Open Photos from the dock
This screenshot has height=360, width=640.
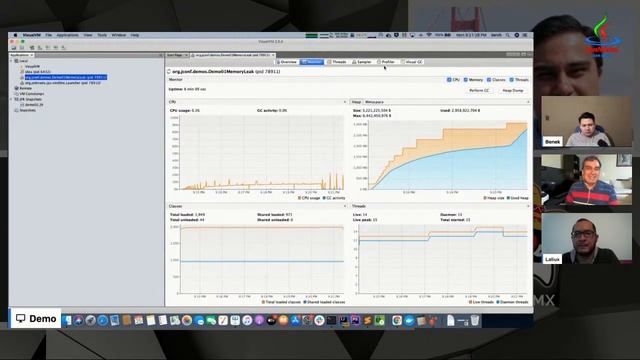tap(187, 320)
